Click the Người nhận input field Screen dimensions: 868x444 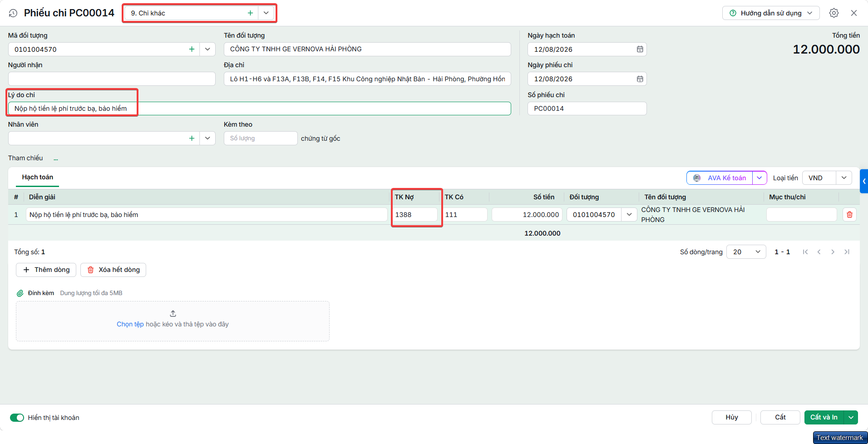(112, 79)
